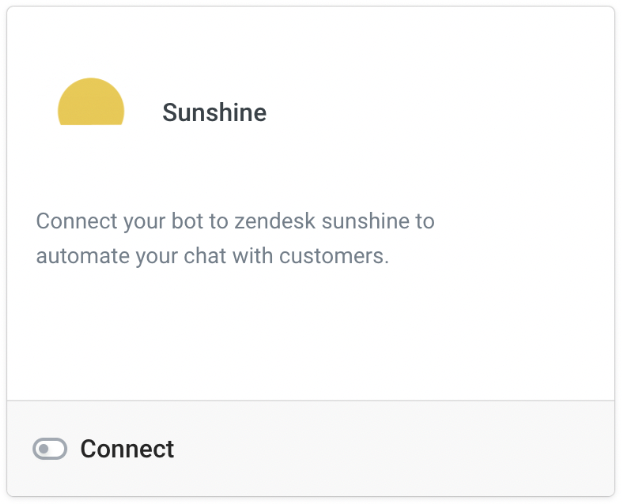
Task: Click the word "bot" in the description
Action: pos(188,221)
